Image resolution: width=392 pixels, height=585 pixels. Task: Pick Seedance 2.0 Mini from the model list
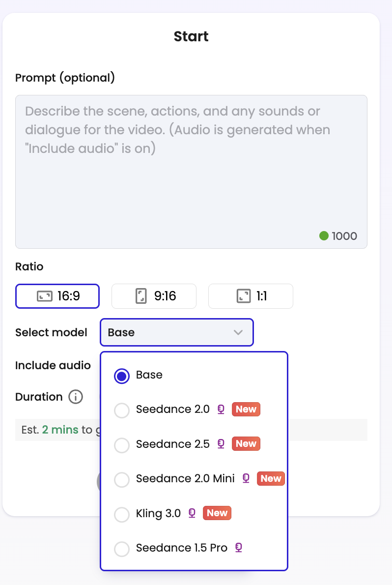pyautogui.click(x=185, y=478)
